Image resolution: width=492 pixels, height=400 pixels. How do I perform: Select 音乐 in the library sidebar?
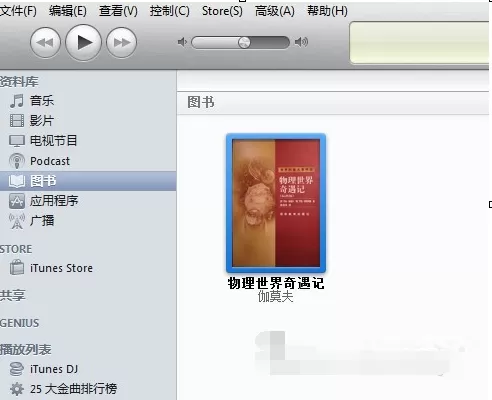pos(42,101)
